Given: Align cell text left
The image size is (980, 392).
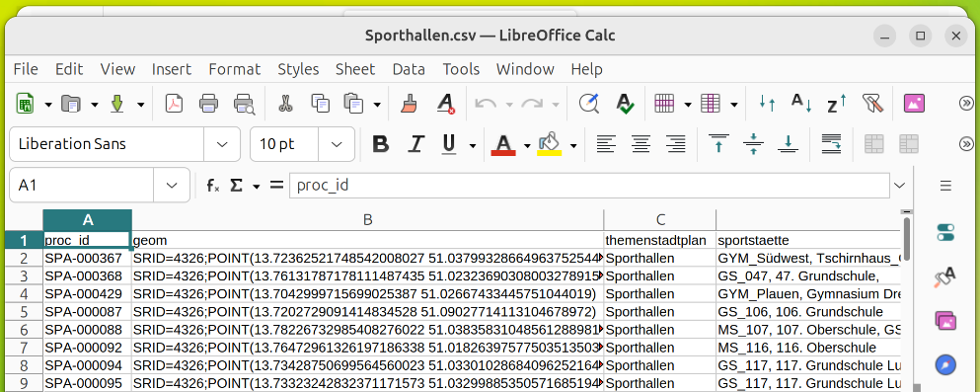Looking at the screenshot, I should (x=605, y=144).
